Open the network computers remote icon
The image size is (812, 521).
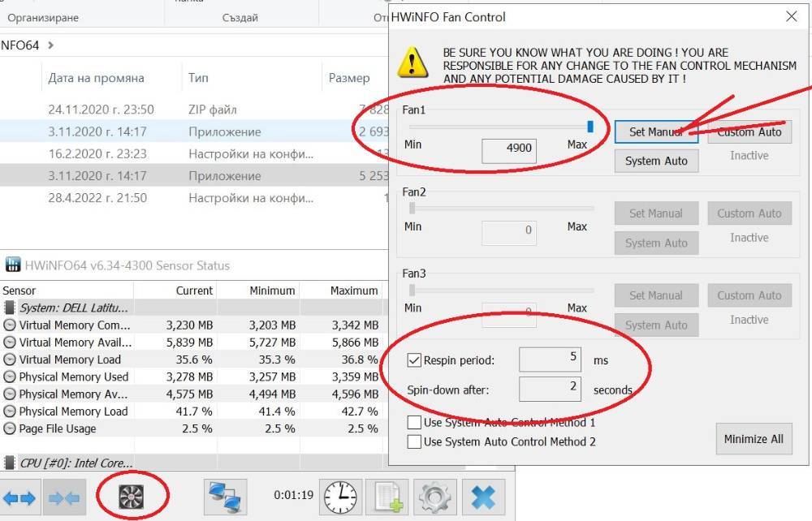[x=225, y=497]
